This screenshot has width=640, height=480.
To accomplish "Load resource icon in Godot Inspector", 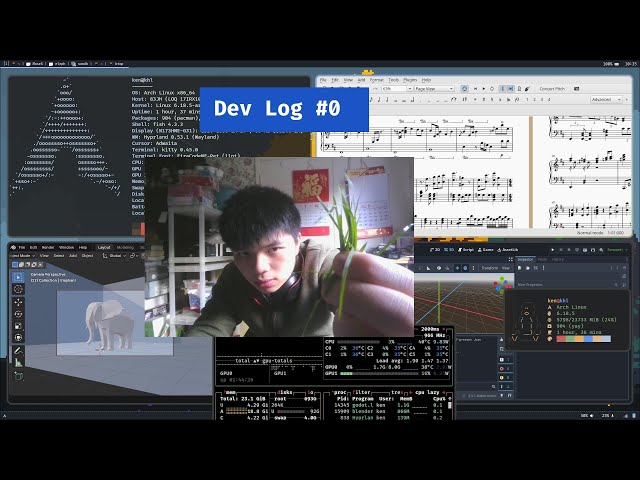I will tap(528, 268).
